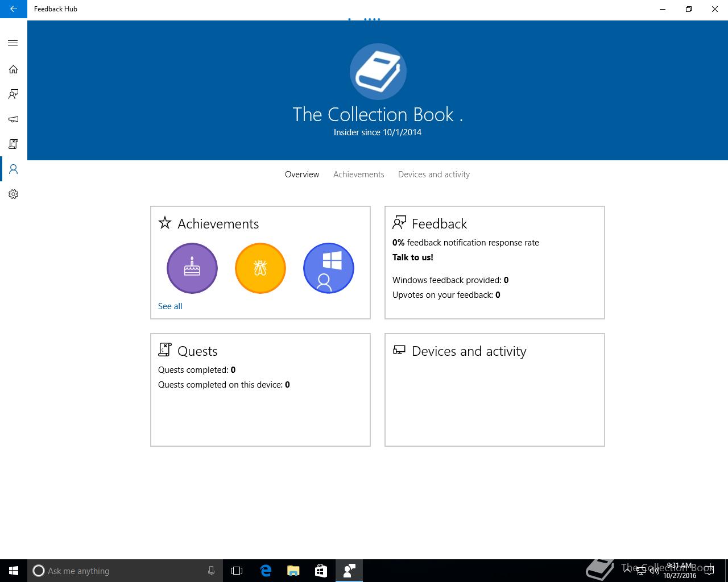Click the Feedback card heading

point(440,224)
